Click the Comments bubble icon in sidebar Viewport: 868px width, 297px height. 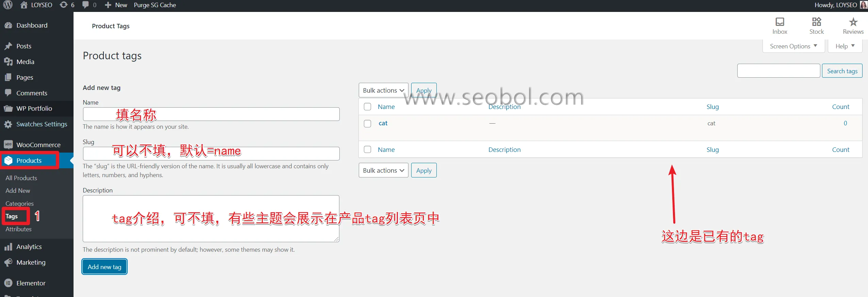pyautogui.click(x=8, y=93)
